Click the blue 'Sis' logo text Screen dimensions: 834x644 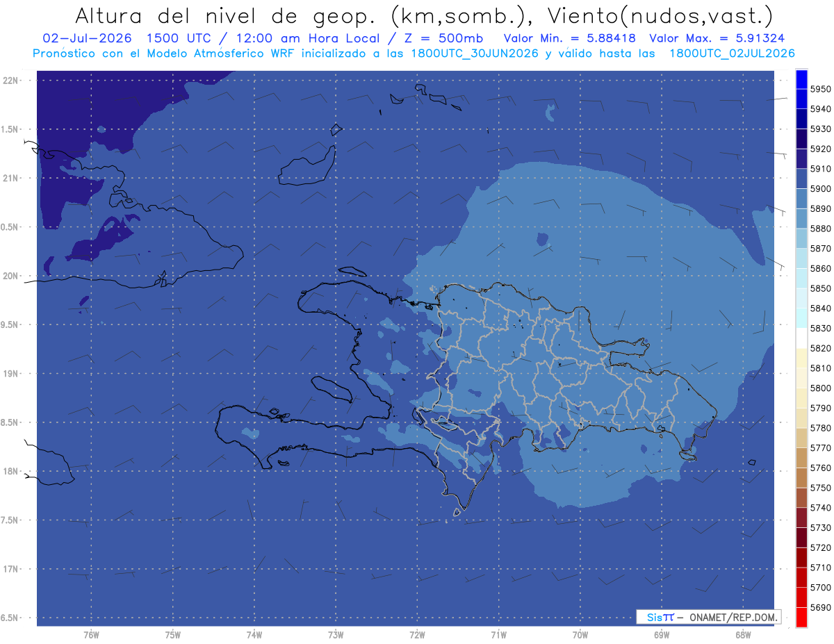pos(654,617)
